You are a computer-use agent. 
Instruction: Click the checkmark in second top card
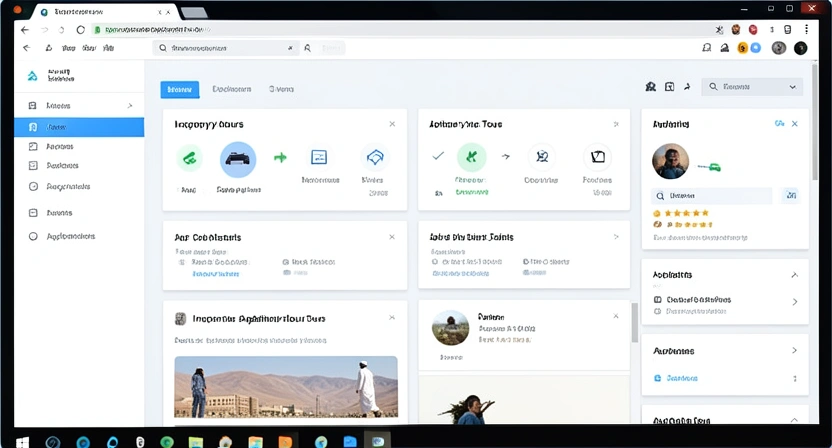437,156
